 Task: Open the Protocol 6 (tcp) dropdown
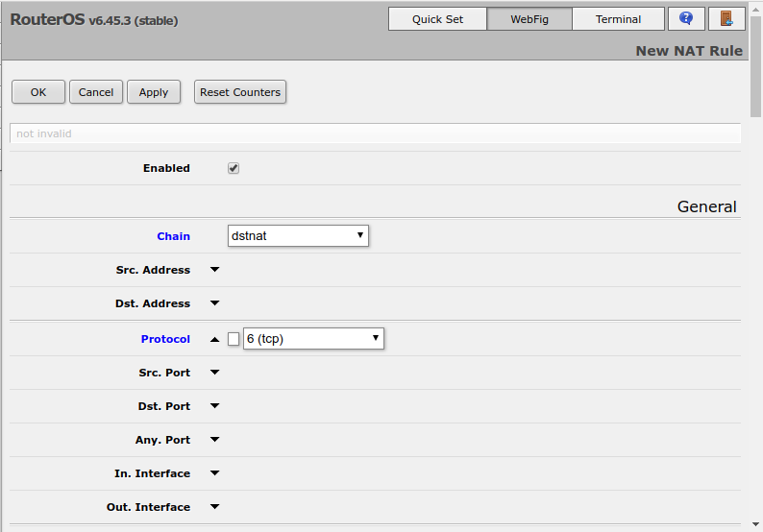coord(313,338)
